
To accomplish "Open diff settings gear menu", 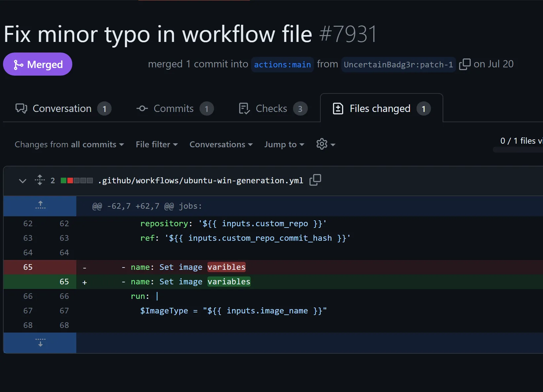I will [x=325, y=144].
